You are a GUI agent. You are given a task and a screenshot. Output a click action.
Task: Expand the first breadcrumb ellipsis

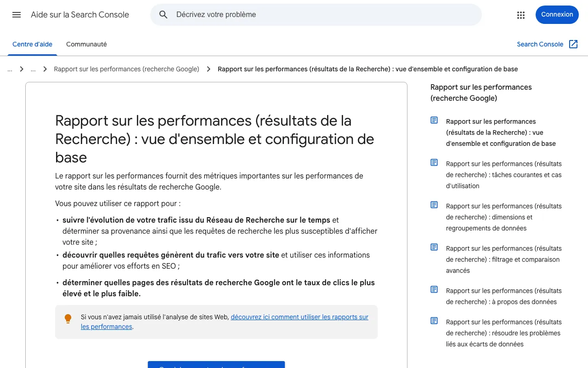coord(10,69)
